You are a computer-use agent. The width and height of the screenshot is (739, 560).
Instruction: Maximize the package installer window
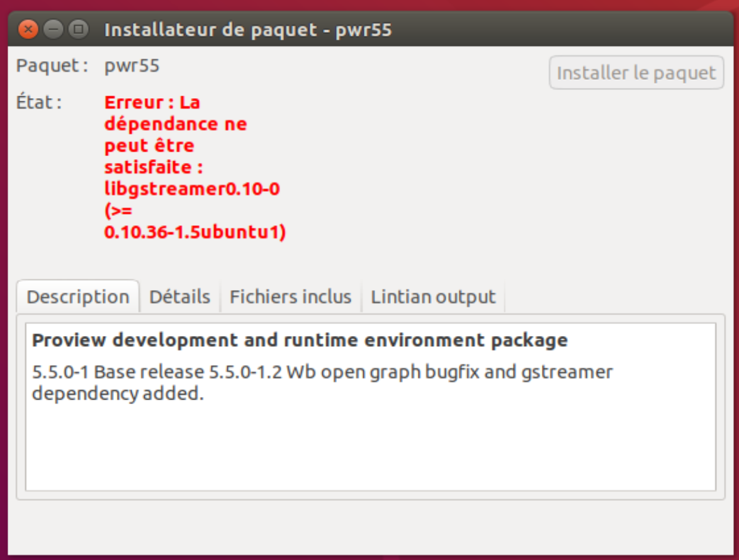point(78,30)
